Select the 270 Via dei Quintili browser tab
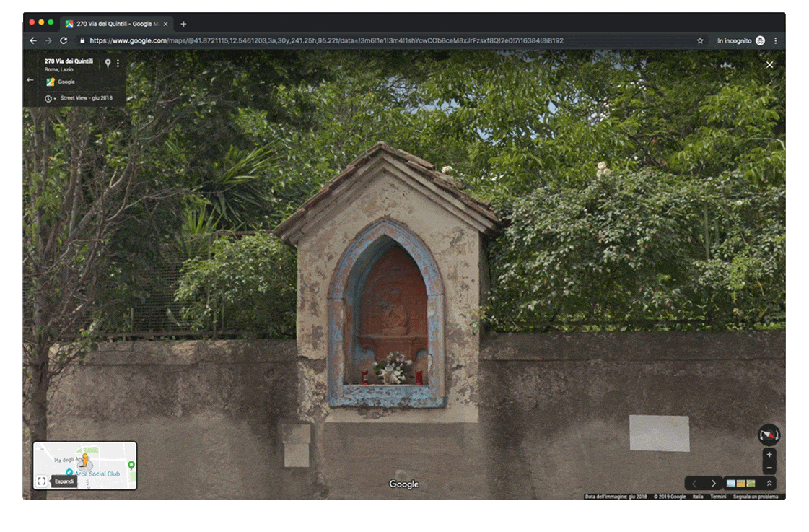This screenshot has height=532, width=809. click(115, 24)
